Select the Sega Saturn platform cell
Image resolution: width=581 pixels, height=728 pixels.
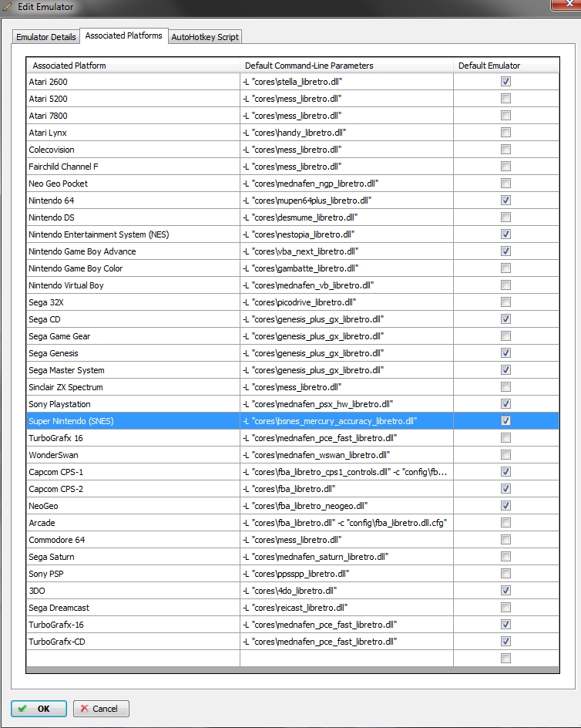tap(133, 557)
